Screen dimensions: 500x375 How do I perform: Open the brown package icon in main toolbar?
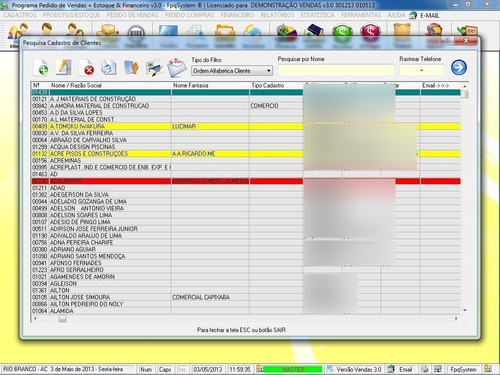click(402, 31)
